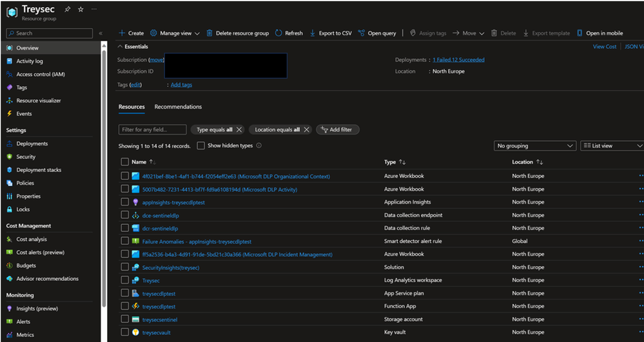Remove the Location equals all filter
This screenshot has height=342, width=644.
point(306,129)
